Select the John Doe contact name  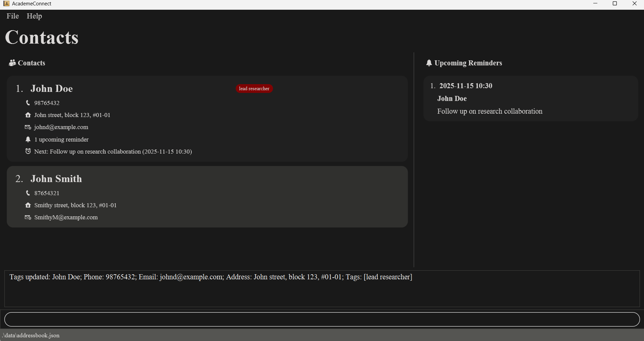point(52,89)
